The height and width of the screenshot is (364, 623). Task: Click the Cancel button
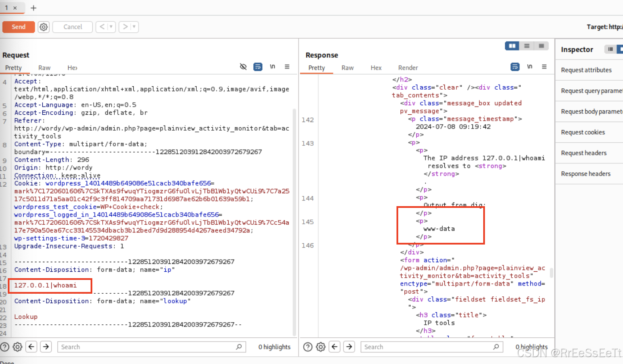coord(72,27)
